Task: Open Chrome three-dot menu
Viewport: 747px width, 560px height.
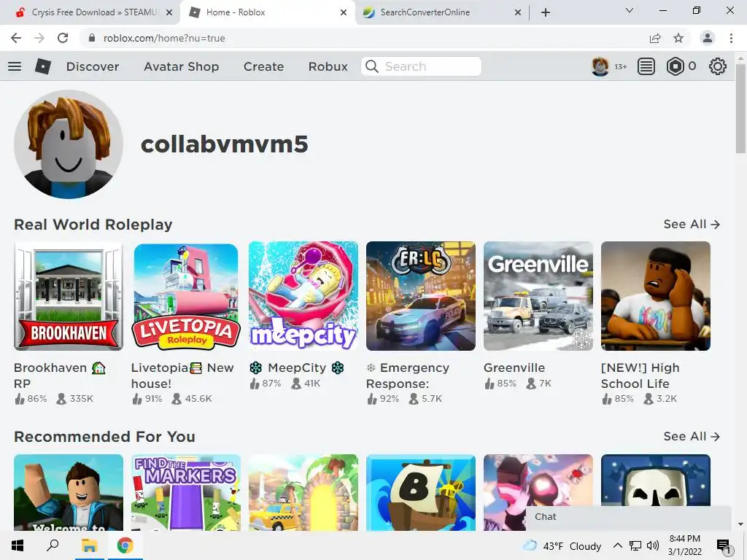Action: point(731,38)
